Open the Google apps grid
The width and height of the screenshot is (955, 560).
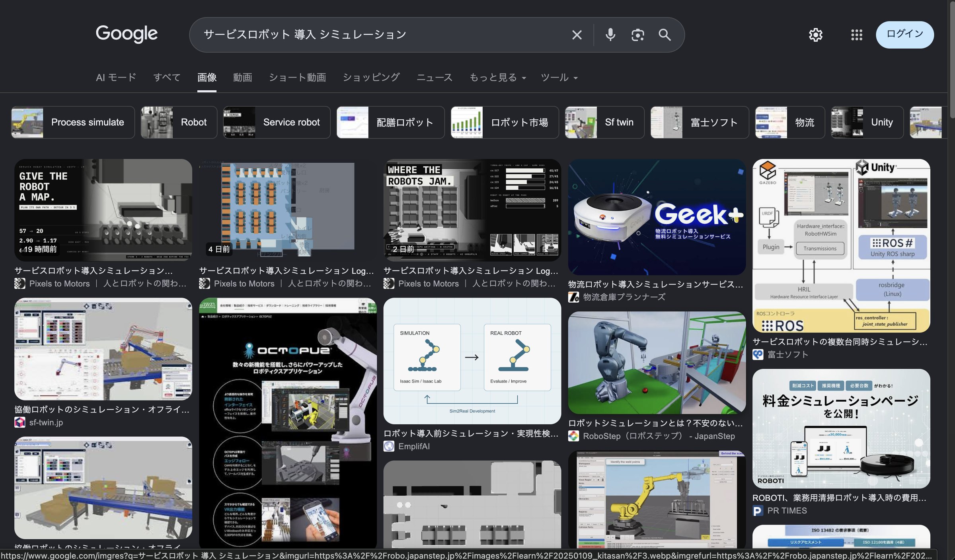[x=857, y=35]
